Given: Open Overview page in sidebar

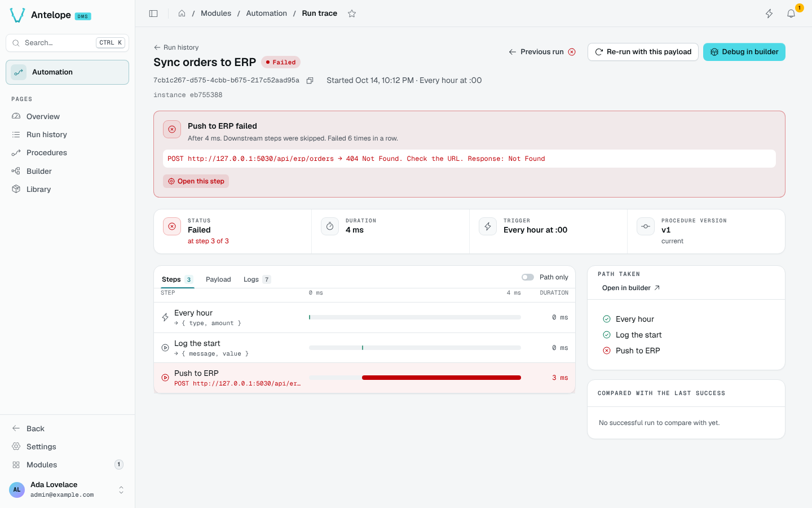Looking at the screenshot, I should click(67, 116).
